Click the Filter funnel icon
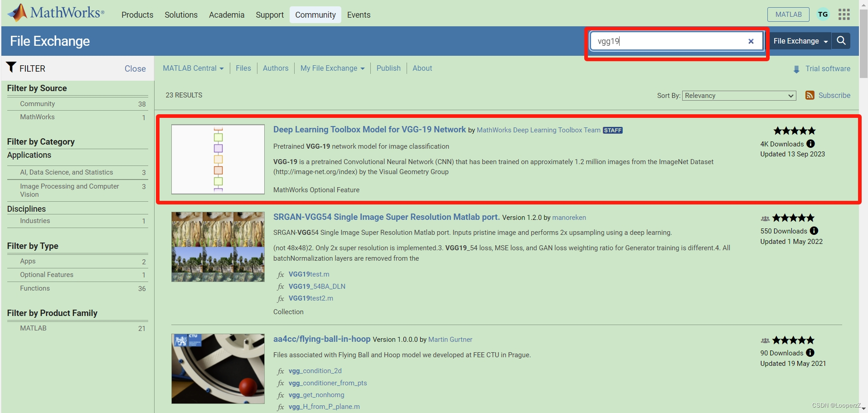The image size is (868, 413). click(x=11, y=67)
